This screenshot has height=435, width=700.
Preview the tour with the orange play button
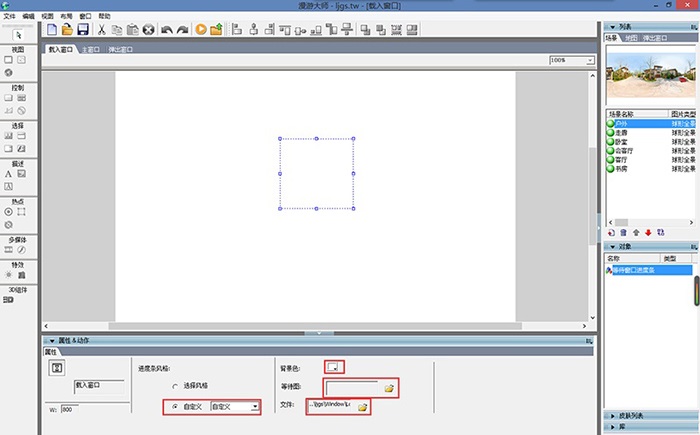tap(201, 29)
